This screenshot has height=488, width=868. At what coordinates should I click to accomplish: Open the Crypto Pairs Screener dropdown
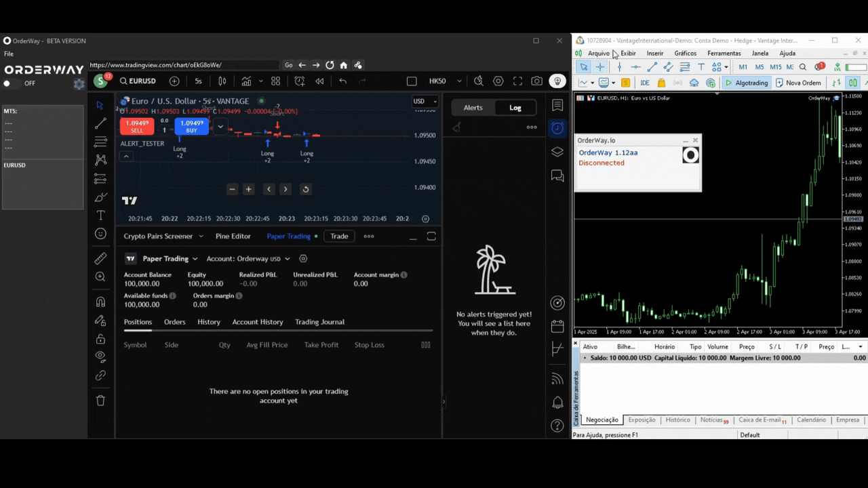[x=163, y=237]
